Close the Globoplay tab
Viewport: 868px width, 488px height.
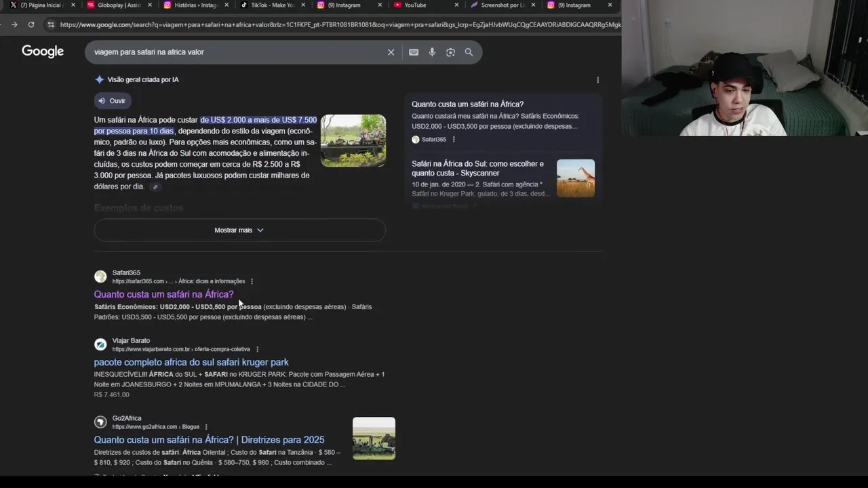pos(149,5)
